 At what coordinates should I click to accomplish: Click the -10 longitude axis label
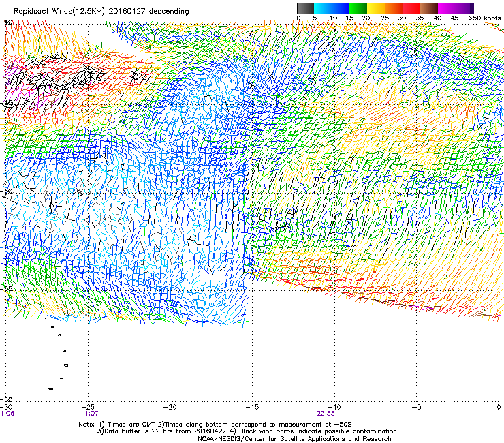[334, 407]
